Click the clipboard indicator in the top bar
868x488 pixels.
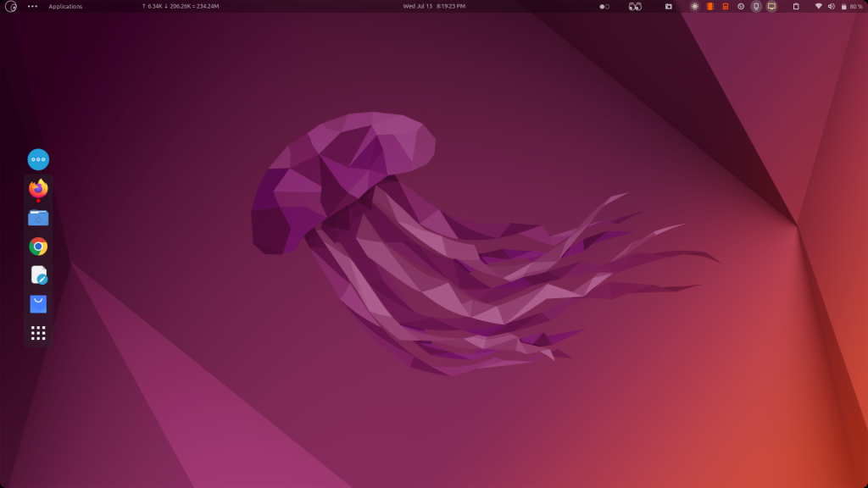click(x=794, y=7)
